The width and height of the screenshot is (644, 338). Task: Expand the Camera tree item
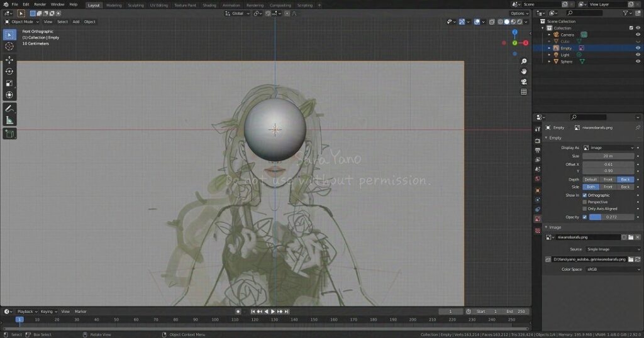(549, 35)
